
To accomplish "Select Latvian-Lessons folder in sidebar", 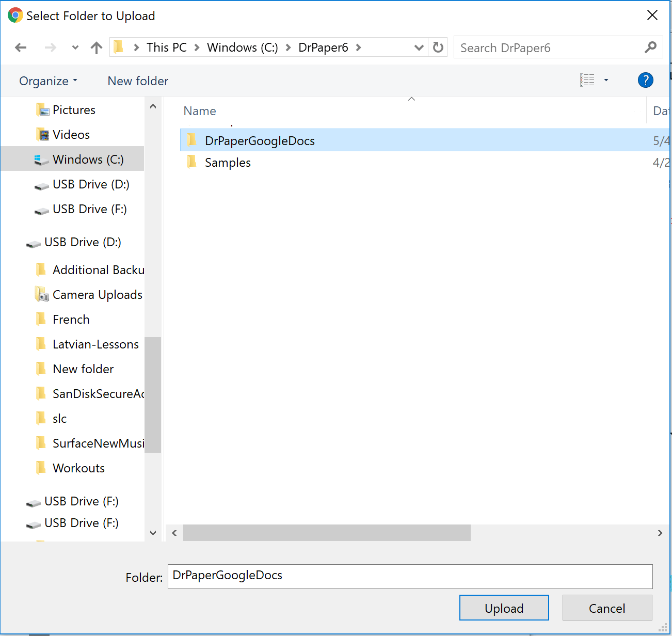I will [x=95, y=344].
